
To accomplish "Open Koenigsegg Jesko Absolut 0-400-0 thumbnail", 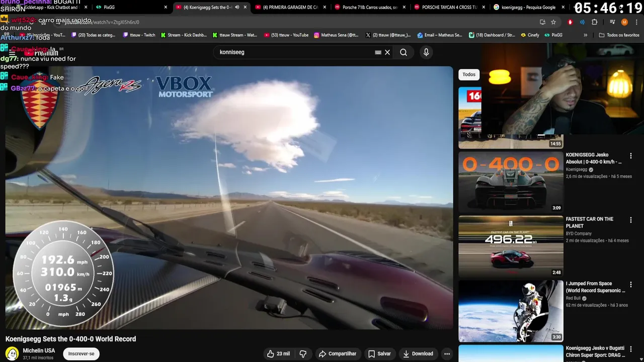I will (511, 182).
